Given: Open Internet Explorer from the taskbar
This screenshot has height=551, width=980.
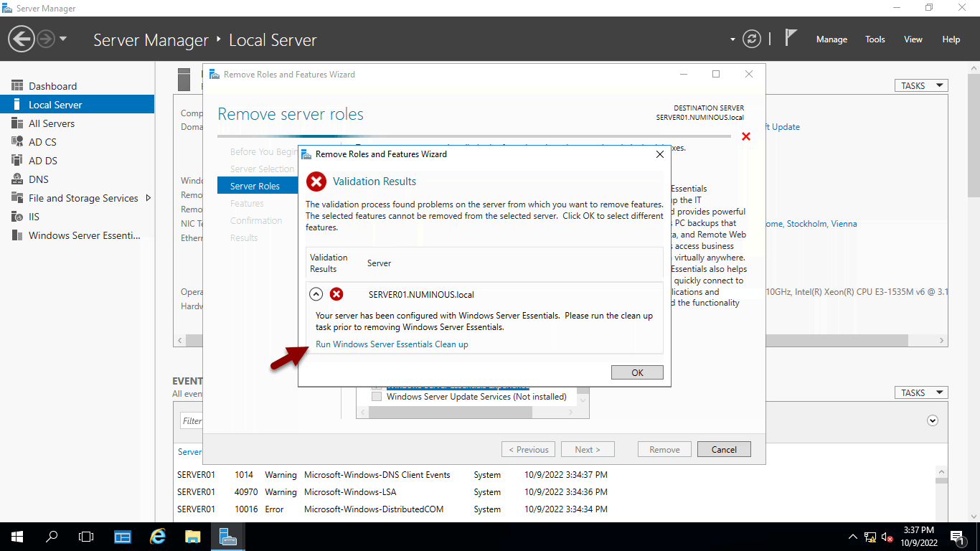Looking at the screenshot, I should pos(158,536).
